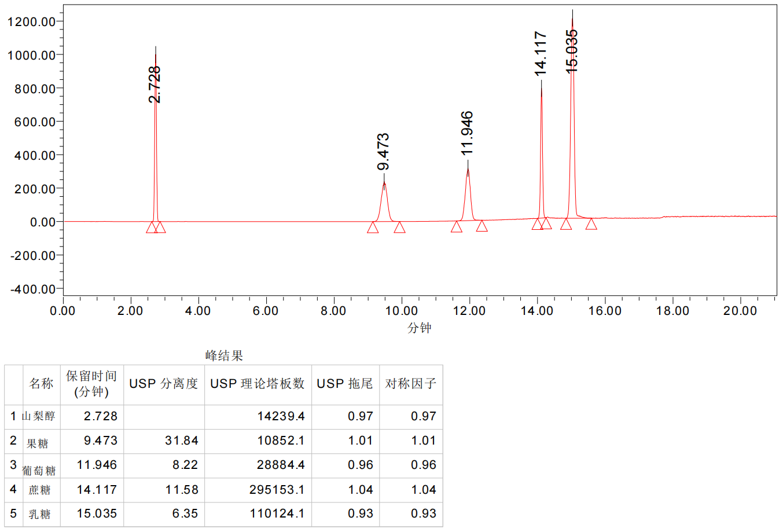Image resolution: width=783 pixels, height=532 pixels.
Task: Click the end triangle marker of the 9.473 peak
Action: [399, 228]
